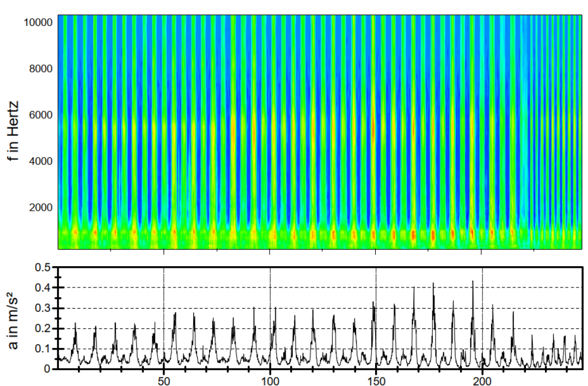Click the 6000 frequency axis value
Screen dimensions: 588x386
click(x=40, y=115)
